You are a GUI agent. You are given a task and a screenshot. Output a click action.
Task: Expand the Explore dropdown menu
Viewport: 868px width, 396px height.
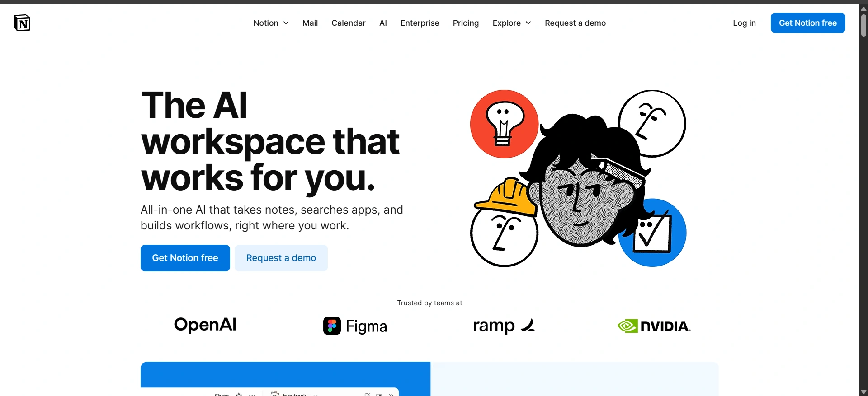click(x=512, y=23)
